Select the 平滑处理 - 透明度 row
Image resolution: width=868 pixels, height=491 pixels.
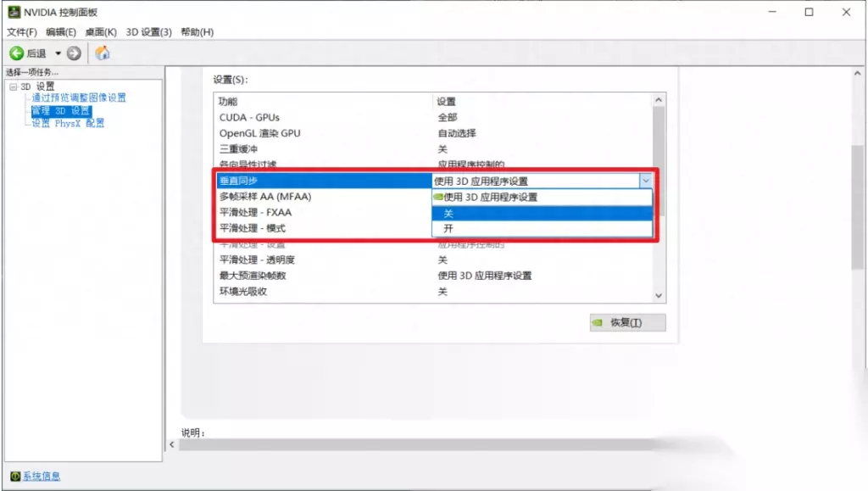[x=435, y=259]
